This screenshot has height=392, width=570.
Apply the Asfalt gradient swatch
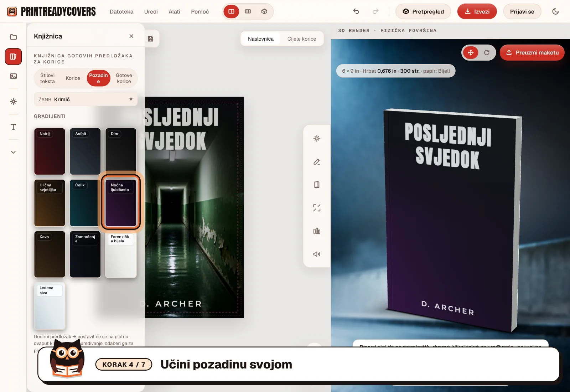click(x=85, y=151)
